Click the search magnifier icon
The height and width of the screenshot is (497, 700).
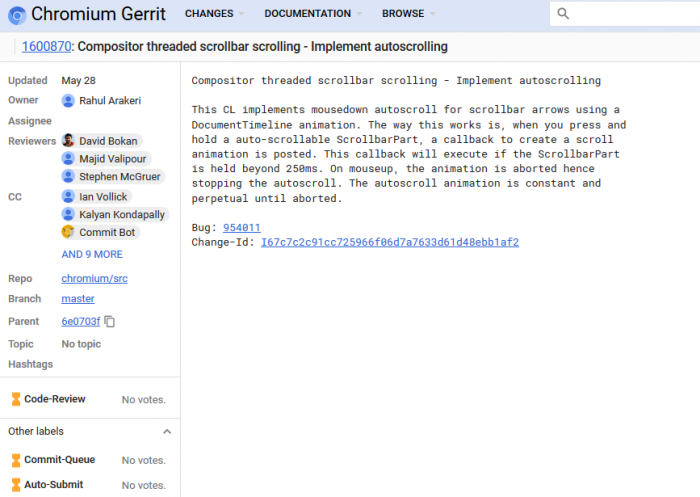563,14
